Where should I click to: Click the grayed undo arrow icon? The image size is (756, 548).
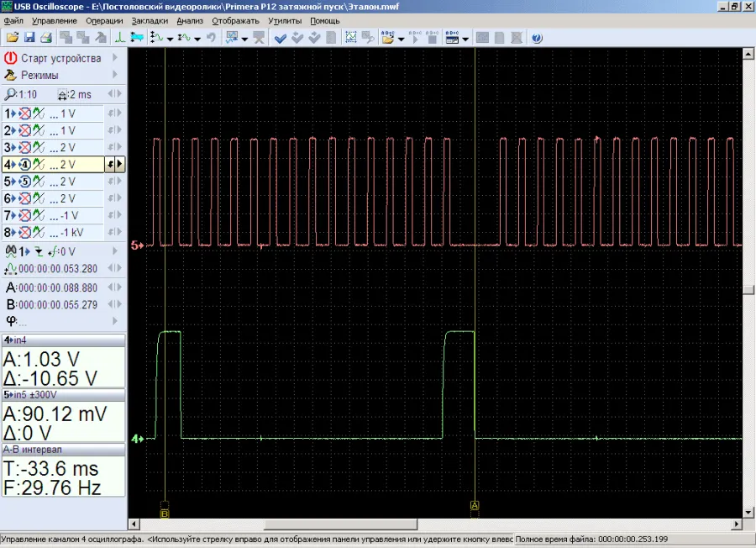pyautogui.click(x=211, y=38)
